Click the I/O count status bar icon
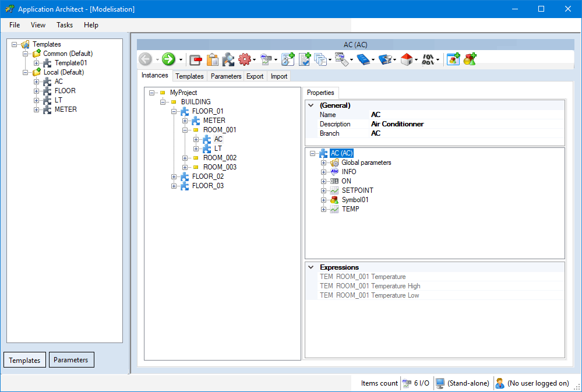The image size is (582, 392). coord(407,383)
